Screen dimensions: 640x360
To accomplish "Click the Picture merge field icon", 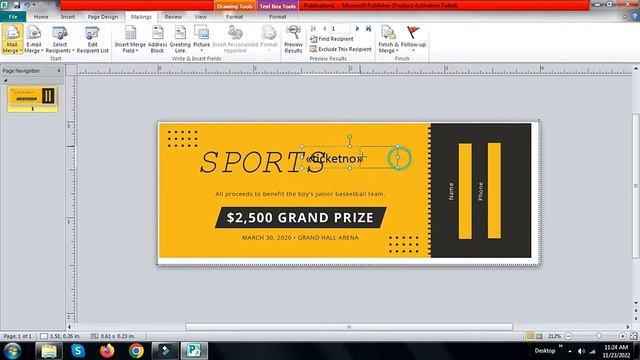I will tap(201, 33).
